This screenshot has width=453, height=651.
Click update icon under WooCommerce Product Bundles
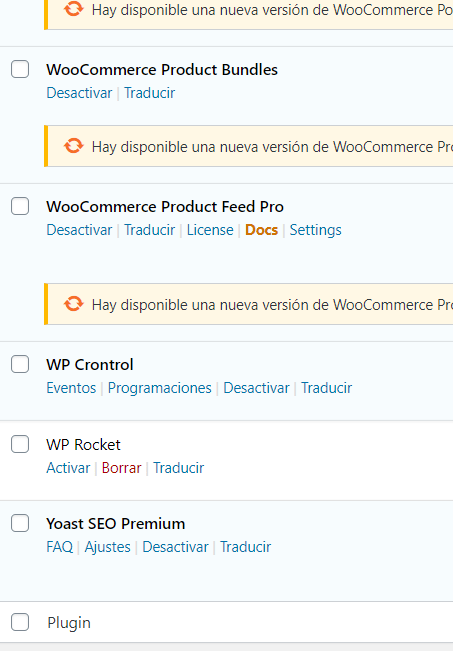(x=73, y=146)
